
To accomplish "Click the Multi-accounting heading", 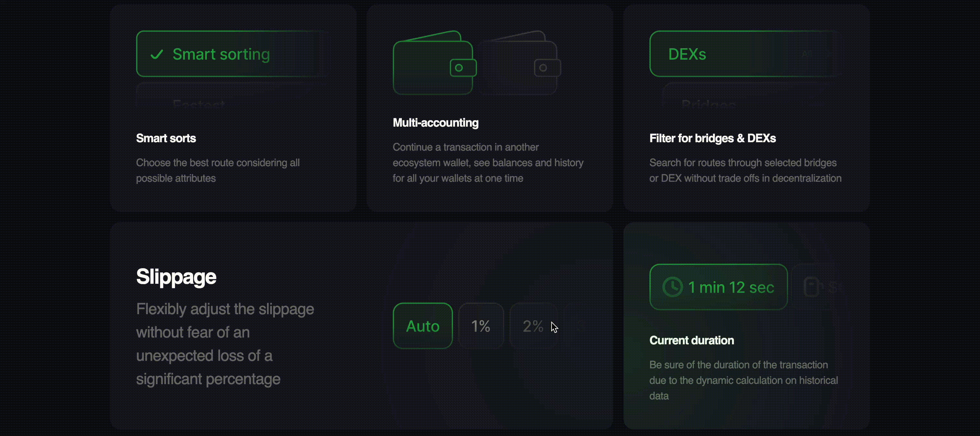I will coord(436,123).
